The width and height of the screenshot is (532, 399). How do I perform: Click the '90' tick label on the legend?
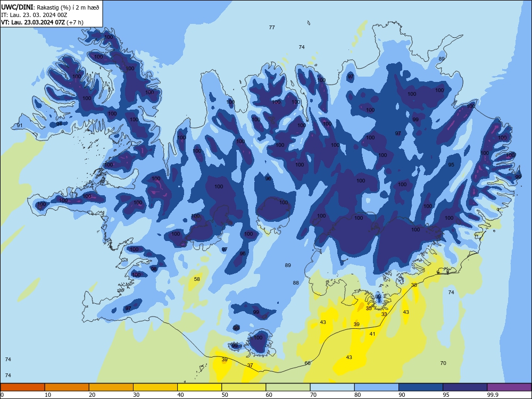[402, 395]
